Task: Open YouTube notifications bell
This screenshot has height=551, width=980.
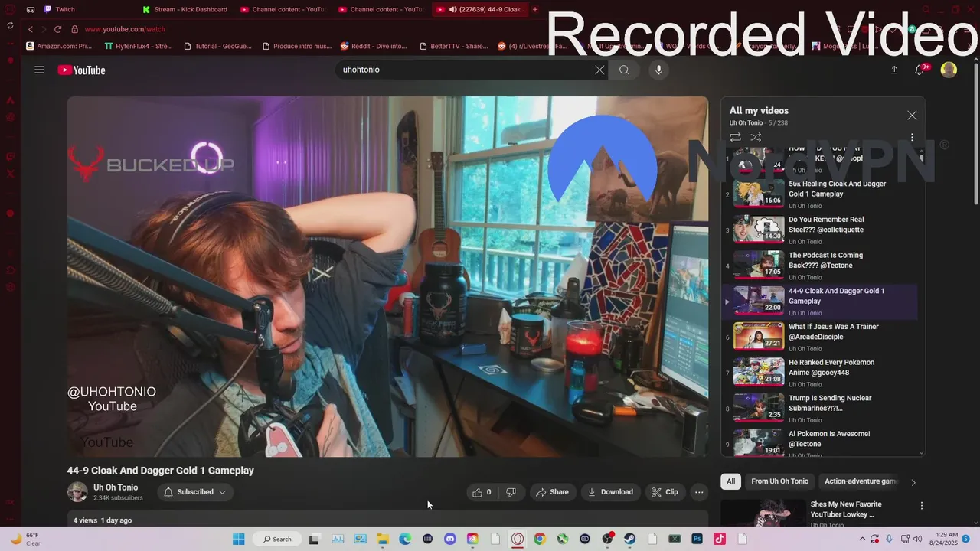Action: click(x=920, y=70)
